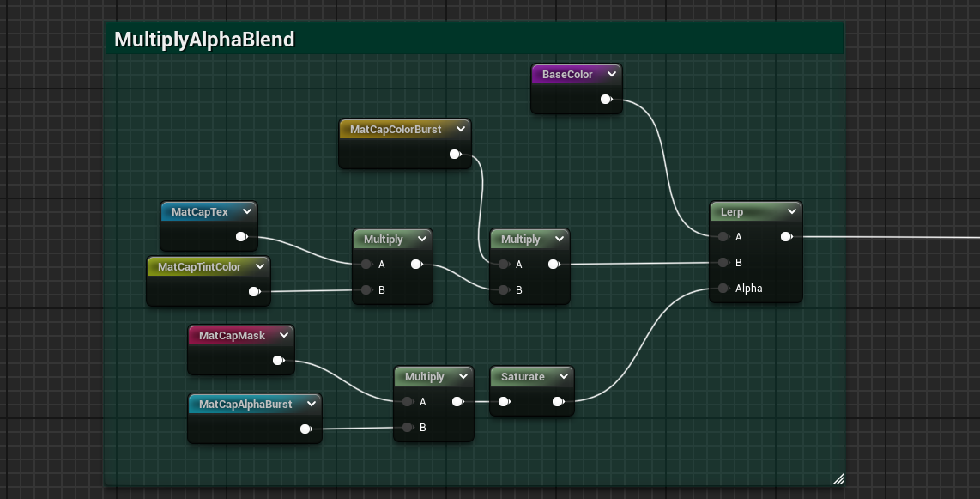Select the MatCapTintColor node title

pos(199,267)
